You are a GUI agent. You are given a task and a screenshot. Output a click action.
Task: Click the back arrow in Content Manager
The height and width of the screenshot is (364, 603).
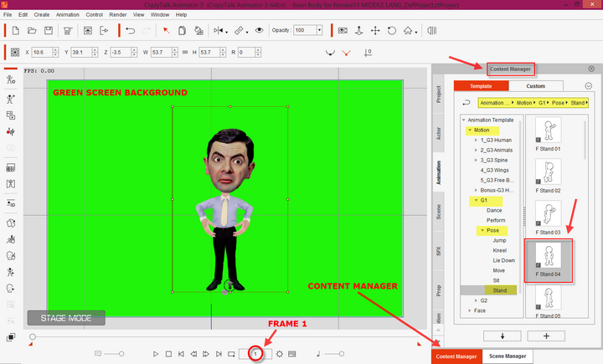point(466,103)
